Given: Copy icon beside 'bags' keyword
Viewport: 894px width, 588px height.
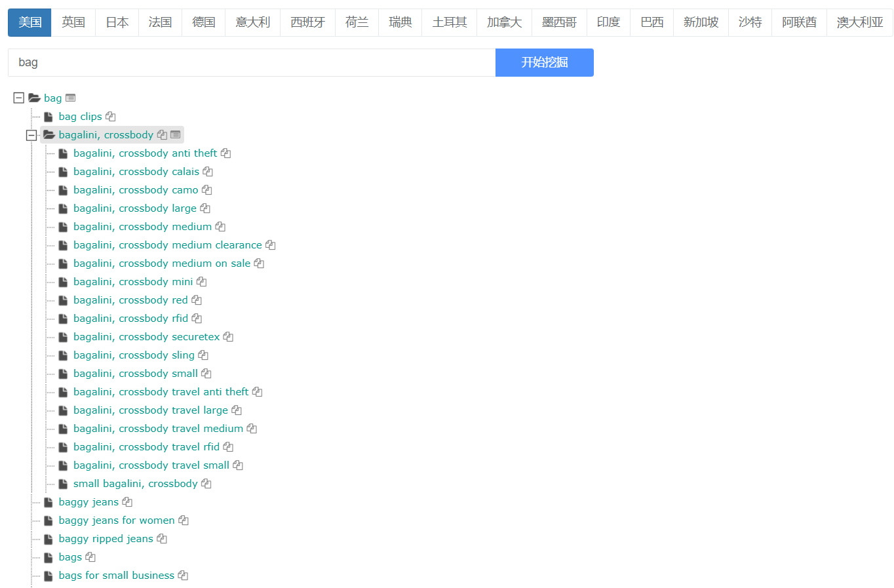Looking at the screenshot, I should point(90,557).
